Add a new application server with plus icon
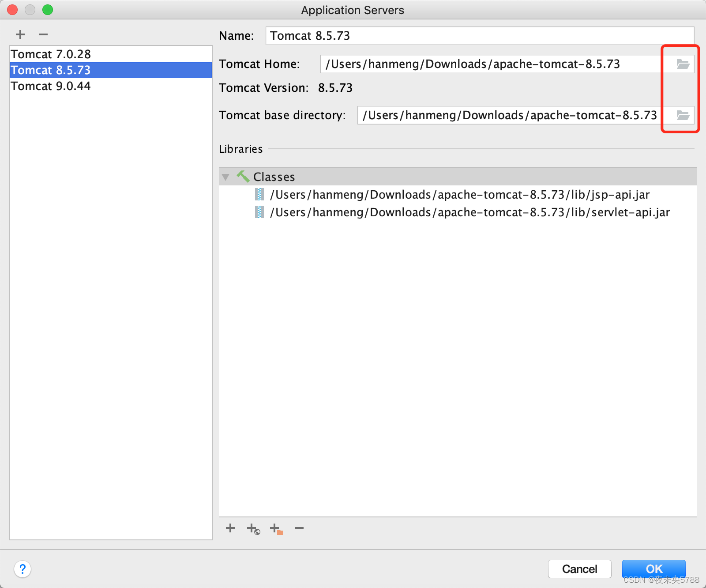This screenshot has height=588, width=706. [20, 34]
